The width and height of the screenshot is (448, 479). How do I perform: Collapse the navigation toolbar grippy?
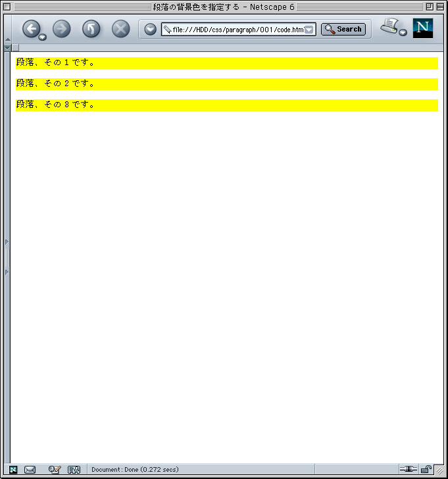click(8, 39)
